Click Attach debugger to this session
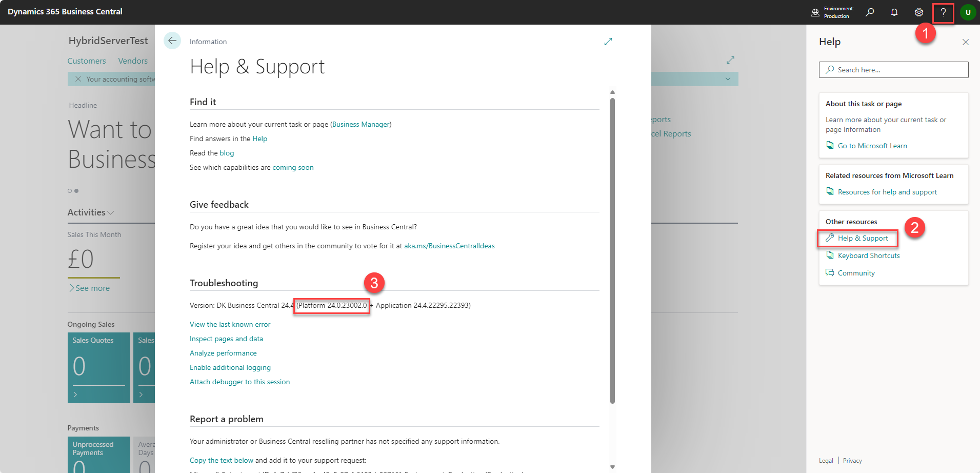This screenshot has height=473, width=980. (239, 382)
